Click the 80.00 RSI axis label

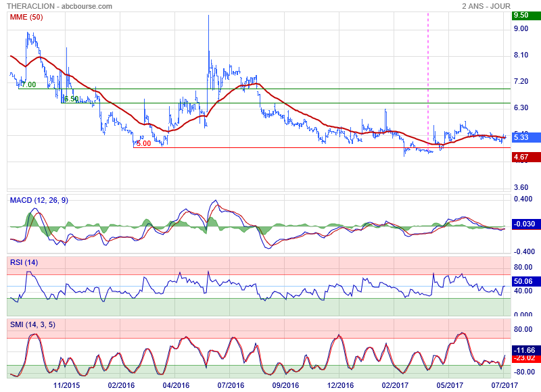[x=523, y=267]
